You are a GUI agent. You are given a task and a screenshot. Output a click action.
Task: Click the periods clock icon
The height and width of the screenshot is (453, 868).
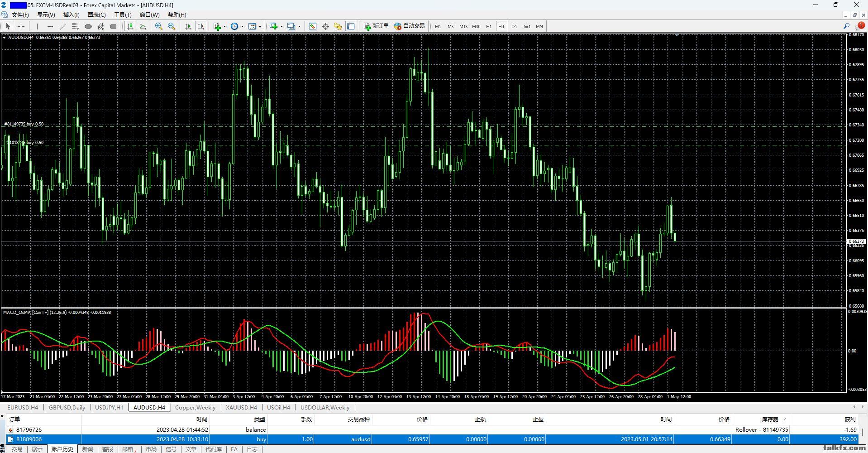pos(234,26)
